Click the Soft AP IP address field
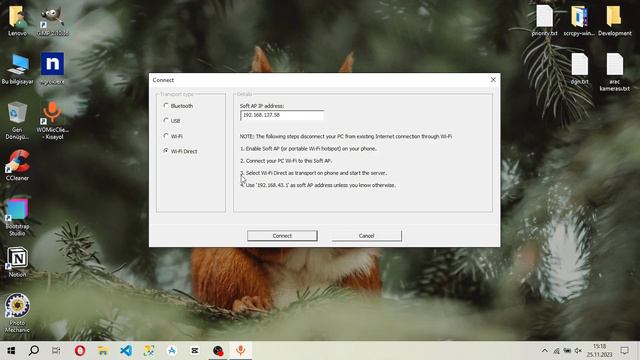 (x=282, y=116)
